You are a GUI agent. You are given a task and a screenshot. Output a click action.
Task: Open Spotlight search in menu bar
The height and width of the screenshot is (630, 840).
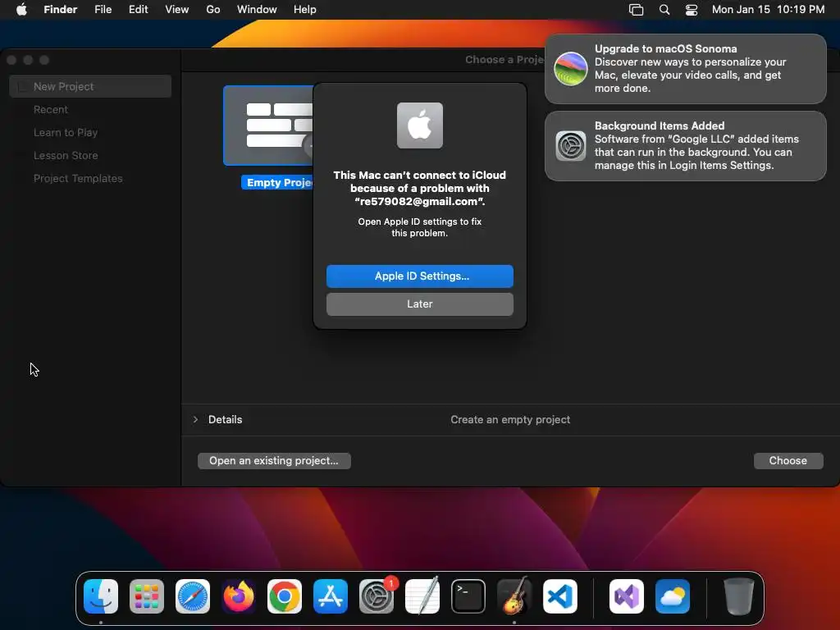click(x=664, y=10)
